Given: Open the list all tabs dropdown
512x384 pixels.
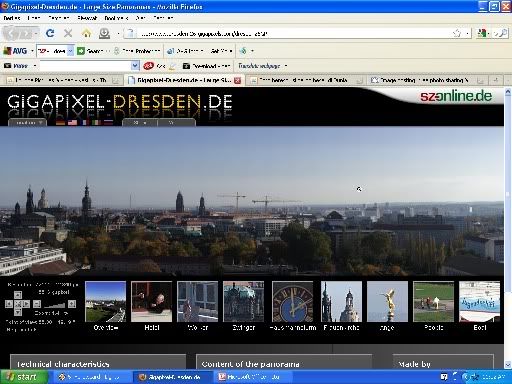Looking at the screenshot, I should [508, 80].
